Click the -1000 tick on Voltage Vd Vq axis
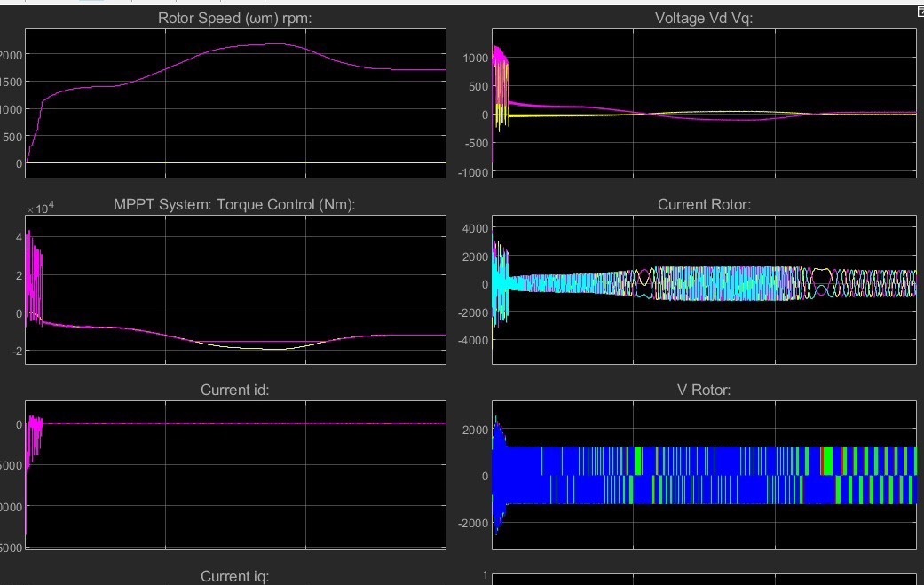Image resolution: width=924 pixels, height=585 pixels. (473, 172)
